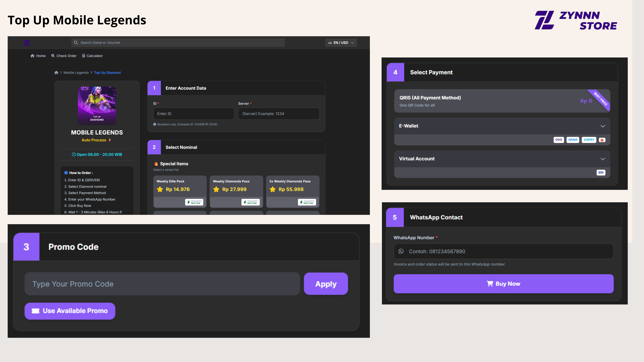Click the Zynnn Store logo top right
Viewport: 644px width, 362px height.
576,20
